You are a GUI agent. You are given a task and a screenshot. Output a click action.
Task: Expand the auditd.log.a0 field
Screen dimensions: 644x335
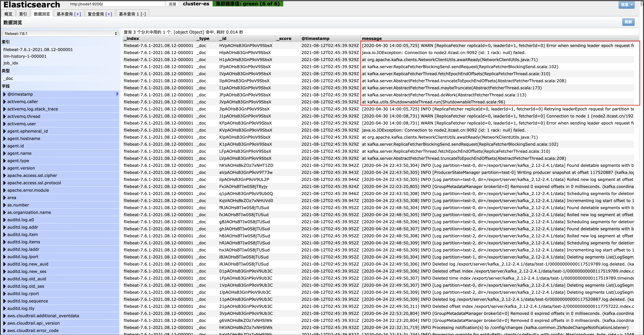pyautogui.click(x=60, y=220)
